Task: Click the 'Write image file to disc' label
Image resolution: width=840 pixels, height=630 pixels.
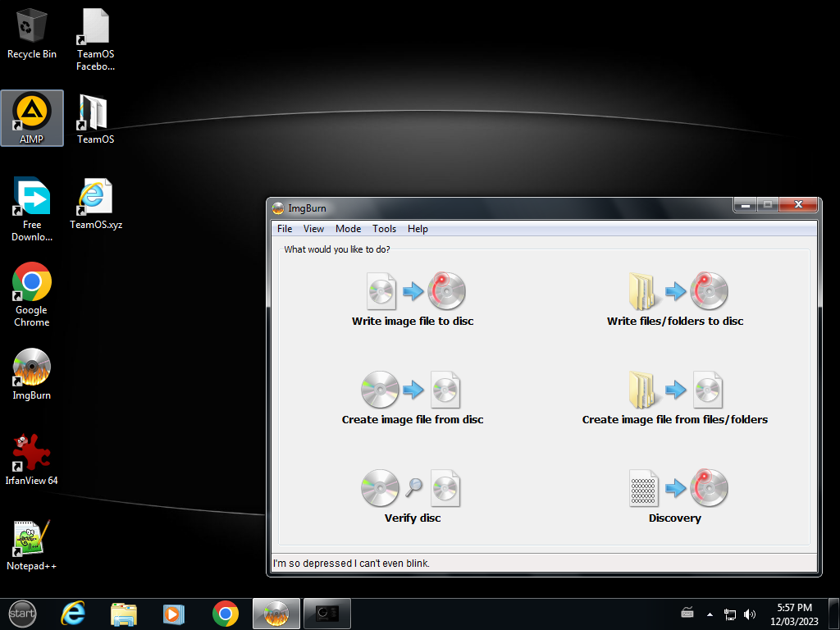Action: click(x=413, y=321)
